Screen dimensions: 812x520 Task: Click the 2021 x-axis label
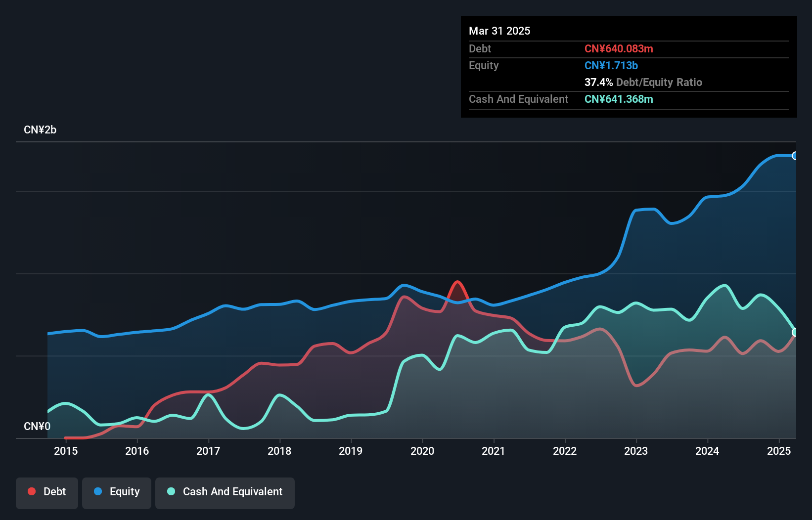click(x=494, y=451)
